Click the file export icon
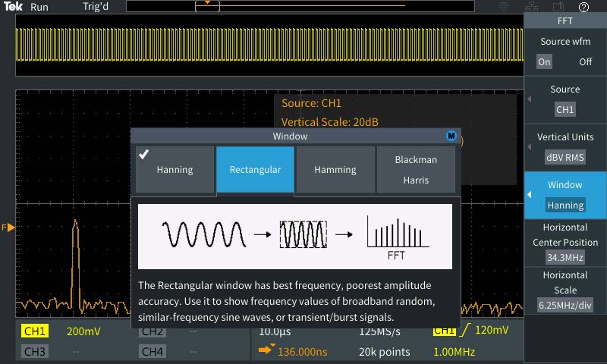This screenshot has height=364, width=607. [558, 7]
